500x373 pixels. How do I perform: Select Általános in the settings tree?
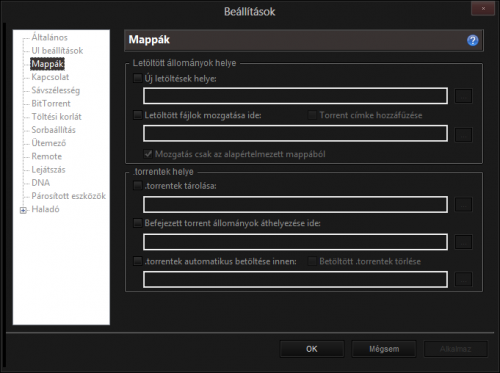pos(49,37)
